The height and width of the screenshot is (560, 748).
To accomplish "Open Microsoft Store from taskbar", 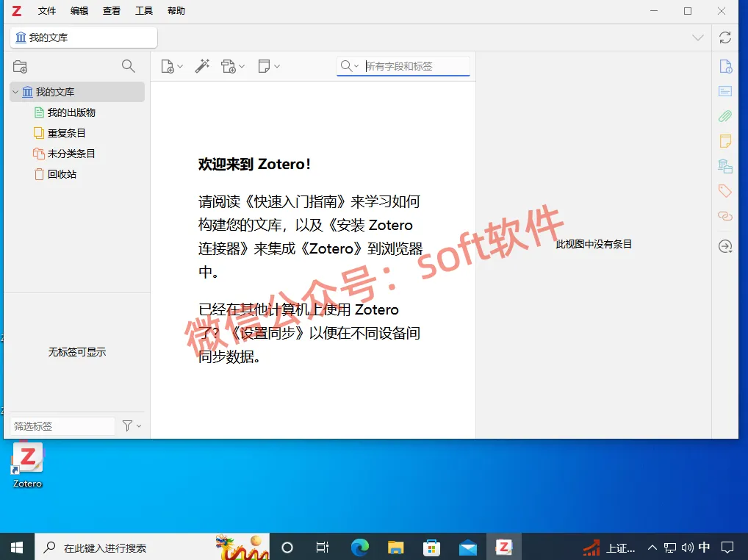I will [431, 547].
